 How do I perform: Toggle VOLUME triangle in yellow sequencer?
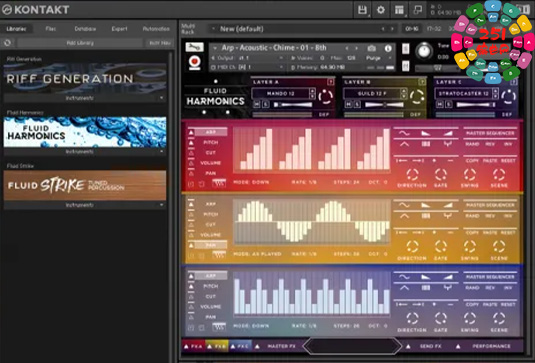point(191,235)
